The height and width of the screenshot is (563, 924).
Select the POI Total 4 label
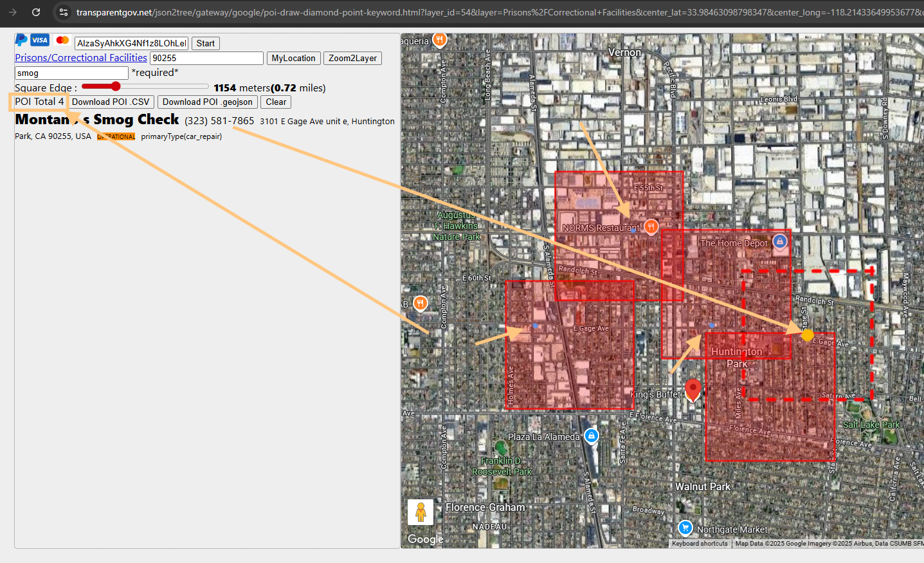point(39,102)
